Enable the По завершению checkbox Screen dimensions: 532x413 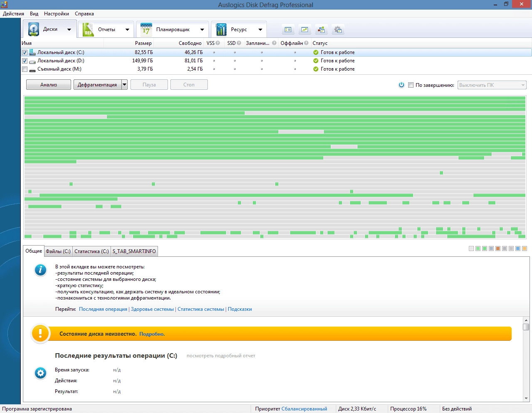(x=411, y=85)
